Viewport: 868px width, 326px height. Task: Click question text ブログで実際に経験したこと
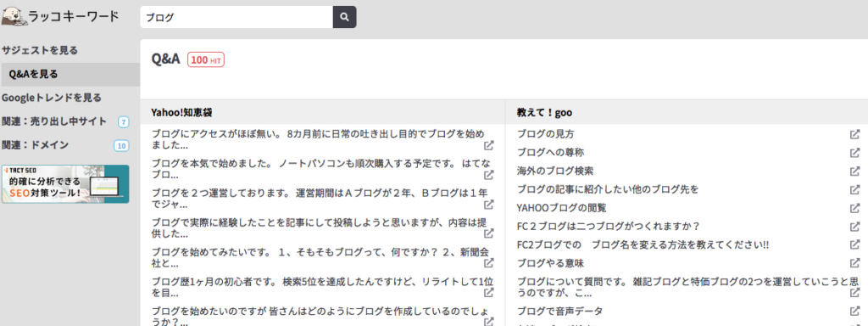pyautogui.click(x=319, y=228)
